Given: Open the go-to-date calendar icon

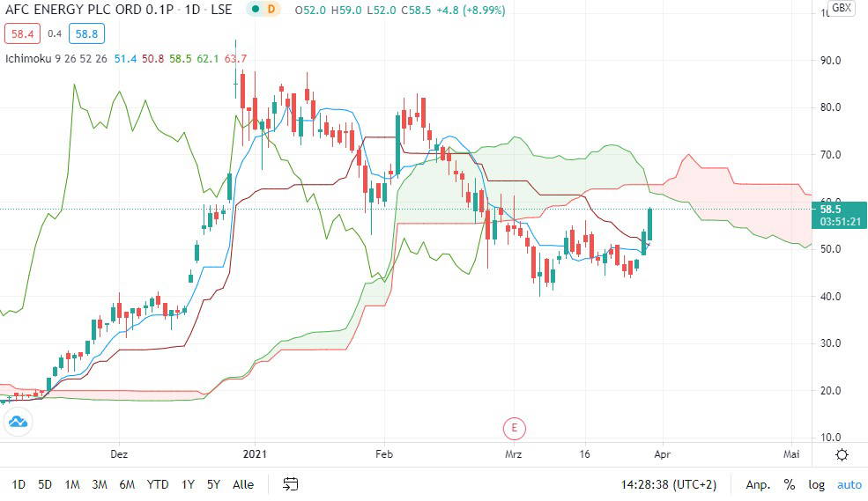Looking at the screenshot, I should [291, 484].
